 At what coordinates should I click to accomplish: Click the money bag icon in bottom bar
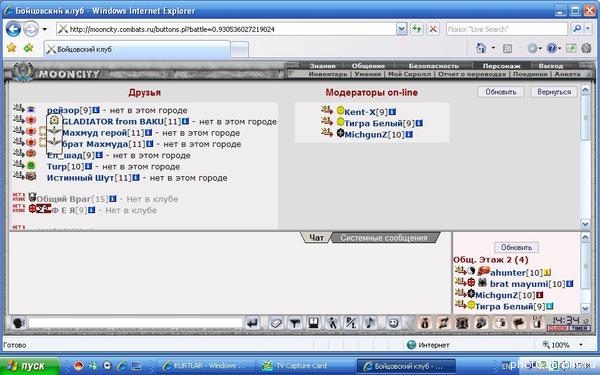click(424, 323)
